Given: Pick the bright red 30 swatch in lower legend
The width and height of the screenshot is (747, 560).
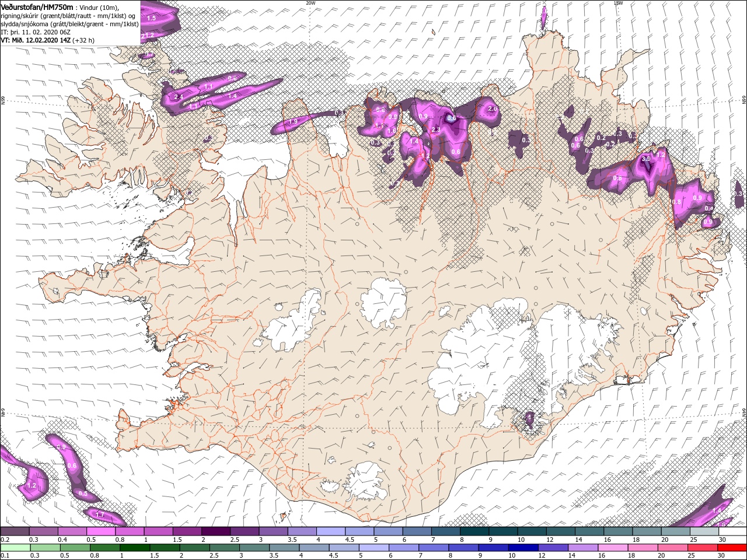Looking at the screenshot, I should 732,548.
